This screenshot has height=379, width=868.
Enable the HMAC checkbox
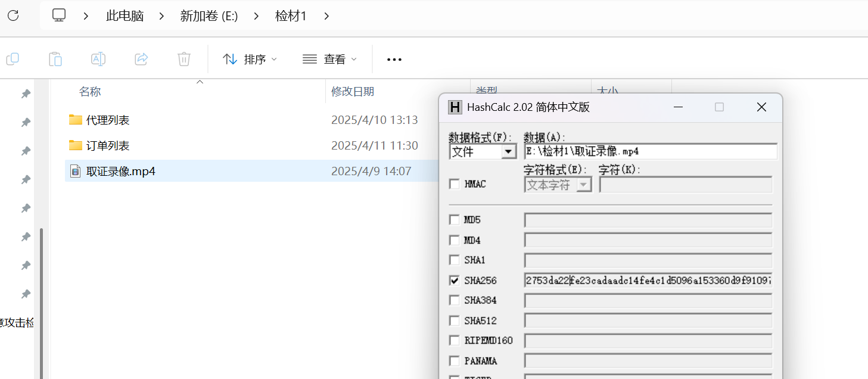[x=455, y=184]
